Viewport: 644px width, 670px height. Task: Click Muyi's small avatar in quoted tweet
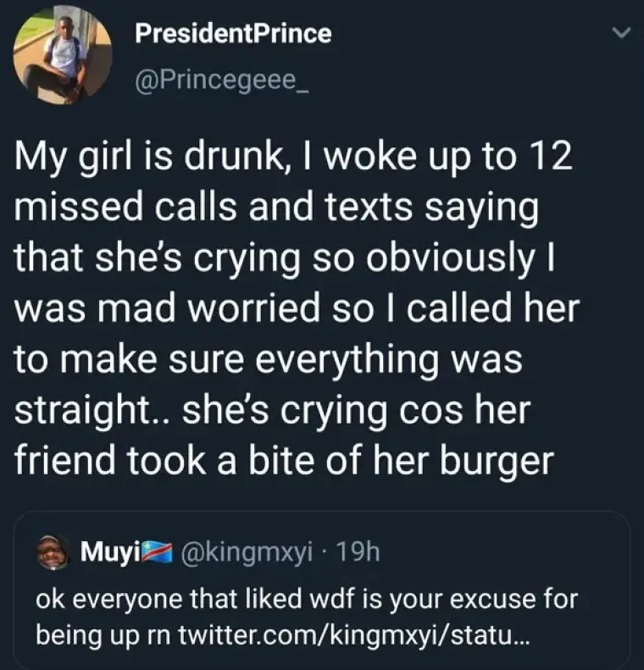(x=54, y=555)
